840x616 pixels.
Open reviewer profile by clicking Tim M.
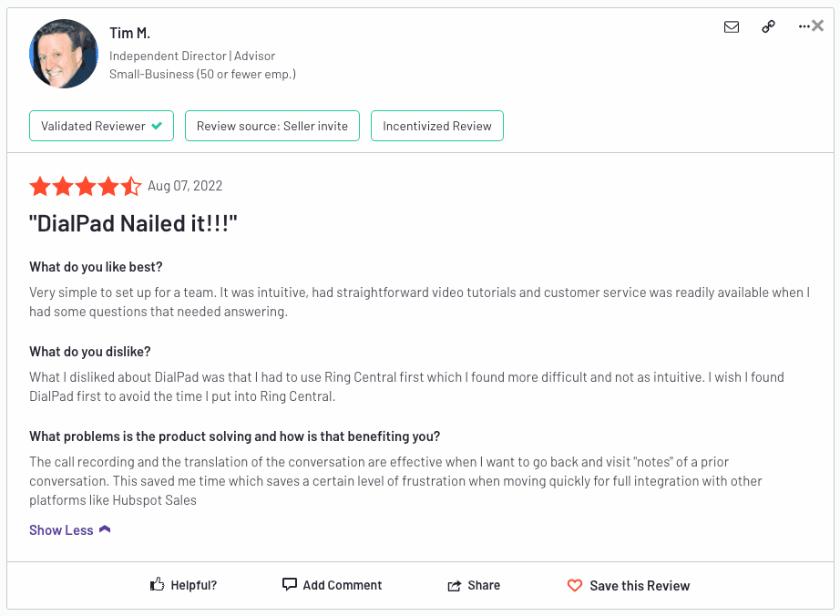point(129,33)
